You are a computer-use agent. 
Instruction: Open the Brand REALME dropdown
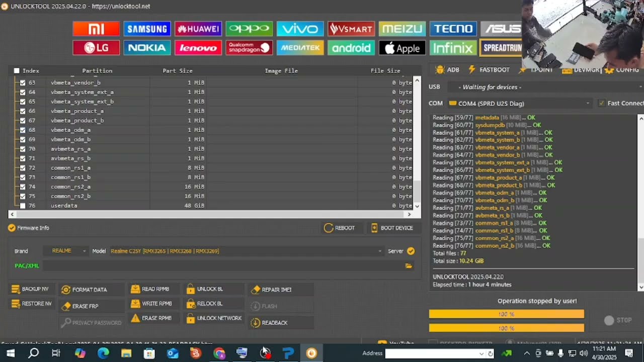coord(65,251)
